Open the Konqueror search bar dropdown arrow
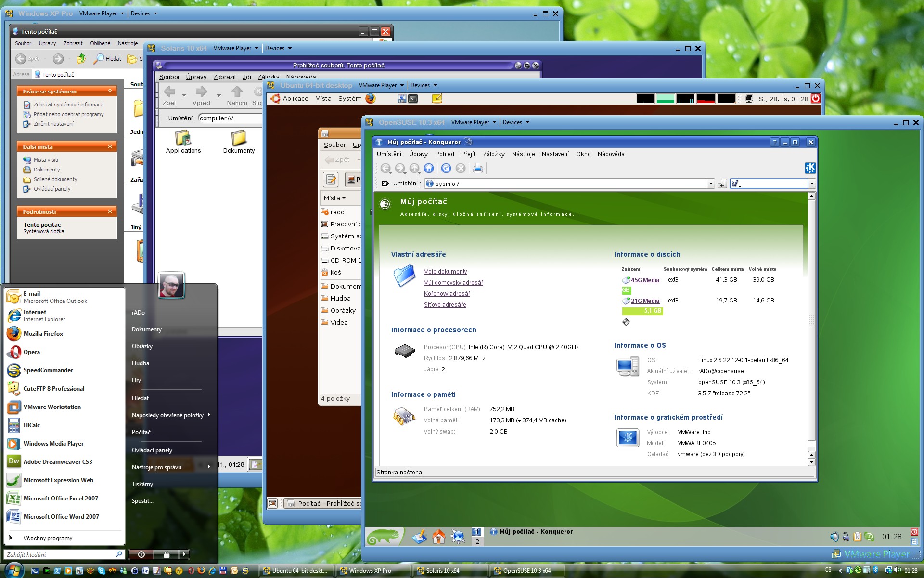The height and width of the screenshot is (578, 924). point(812,184)
